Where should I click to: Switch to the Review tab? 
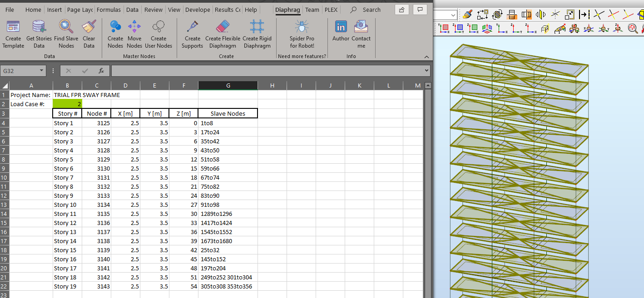(154, 10)
